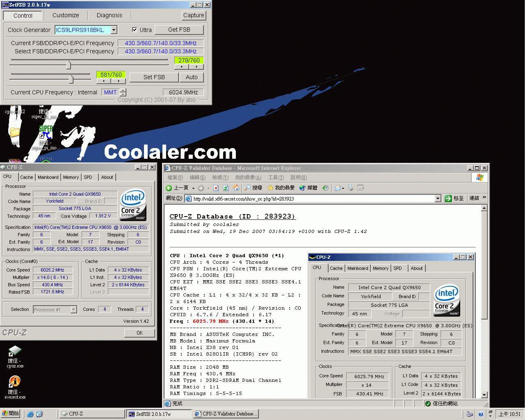Click the IE Home icon
The image size is (525, 420).
tap(236, 188)
